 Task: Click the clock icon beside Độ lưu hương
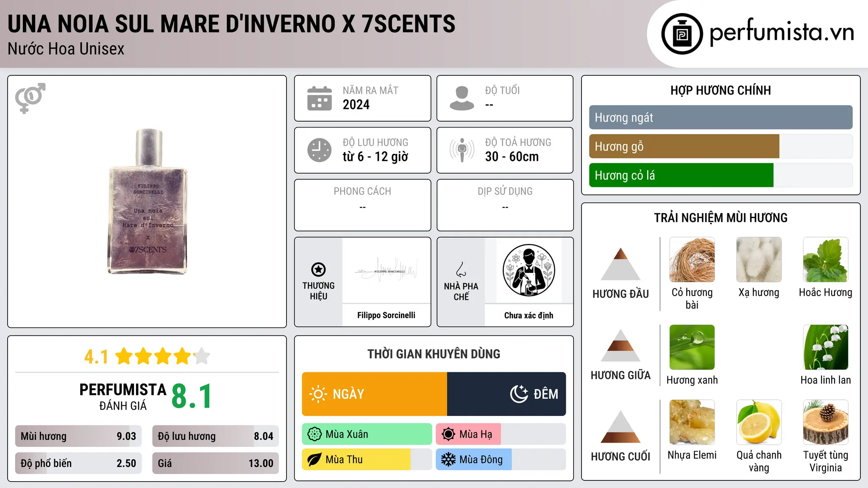tap(320, 150)
